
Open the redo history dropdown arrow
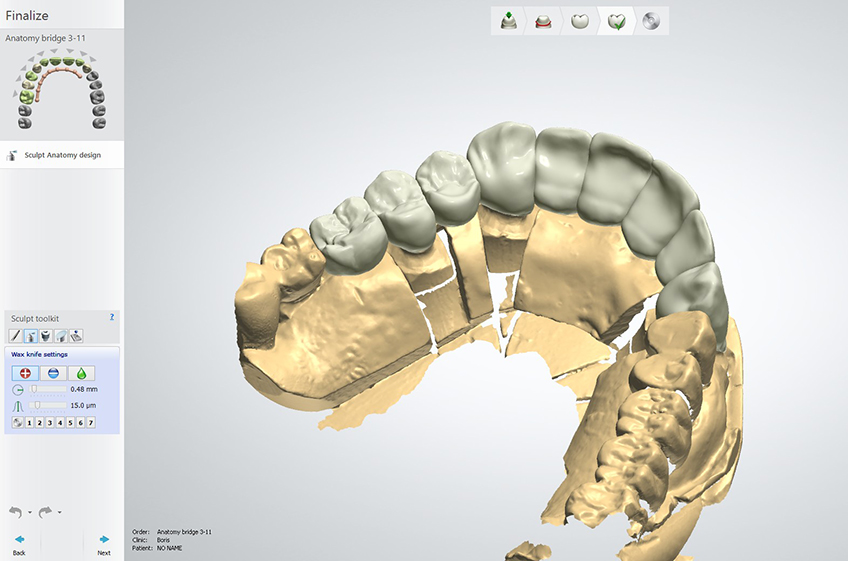(x=60, y=513)
